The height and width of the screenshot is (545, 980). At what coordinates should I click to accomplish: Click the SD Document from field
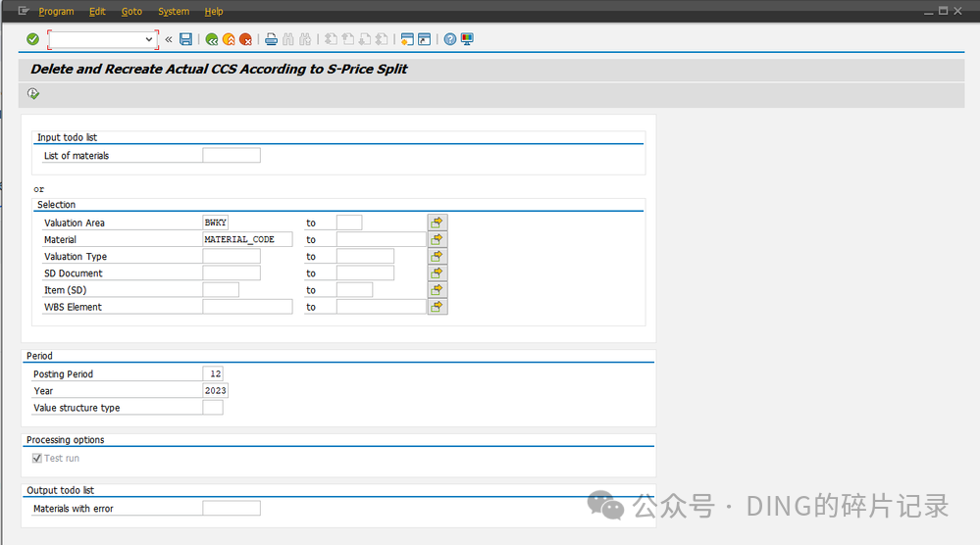point(232,272)
